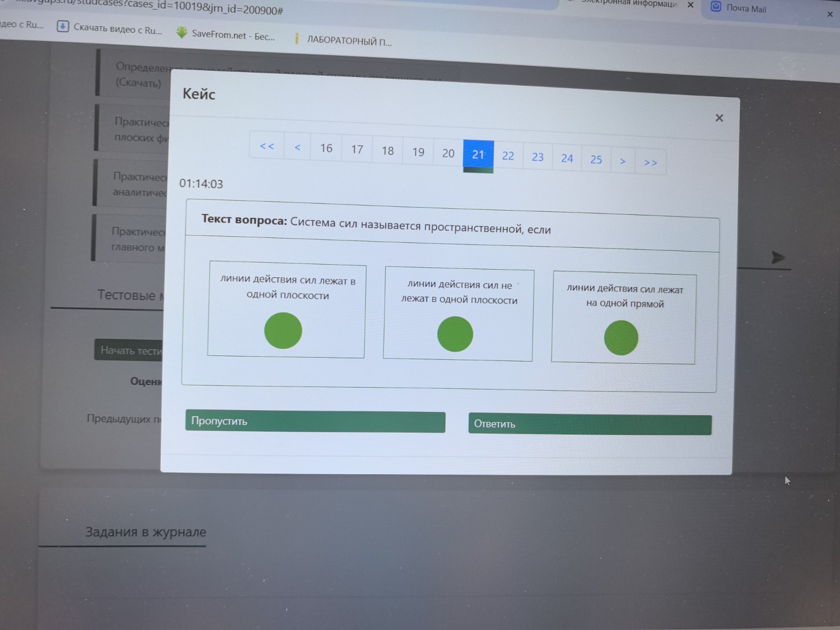Image resolution: width=840 pixels, height=630 pixels.
Task: Open the Почта Mail tab
Action: (746, 8)
